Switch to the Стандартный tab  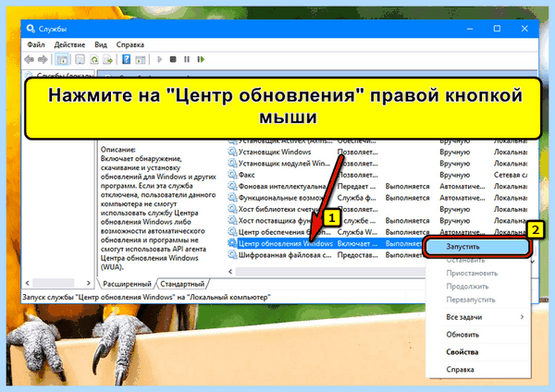pos(182,284)
